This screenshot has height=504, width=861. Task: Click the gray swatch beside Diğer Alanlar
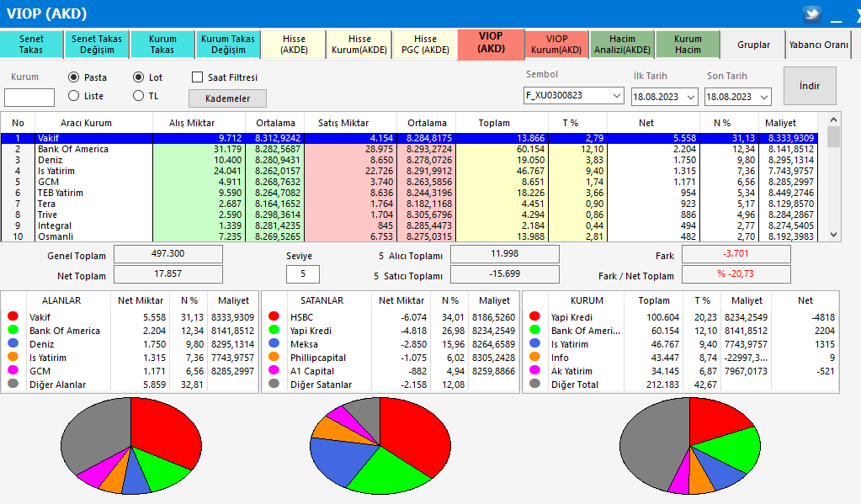[x=13, y=384]
